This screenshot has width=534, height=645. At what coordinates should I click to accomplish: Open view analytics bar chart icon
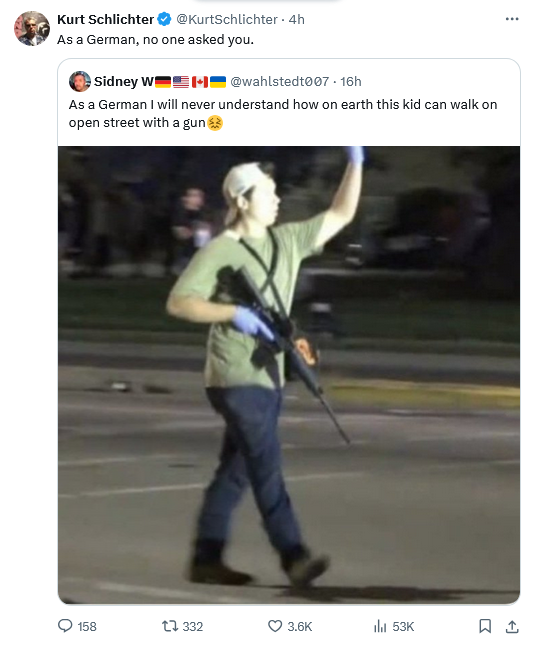[x=380, y=626]
